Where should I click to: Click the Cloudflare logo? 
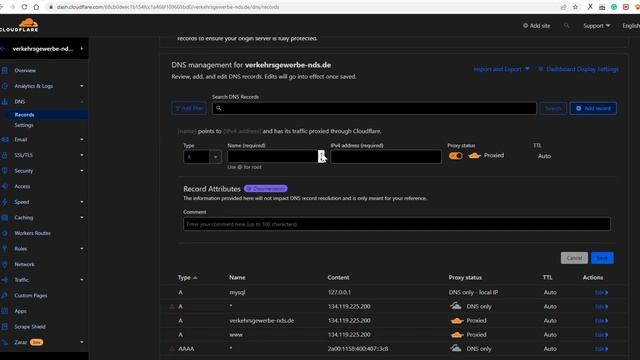pyautogui.click(x=20, y=25)
